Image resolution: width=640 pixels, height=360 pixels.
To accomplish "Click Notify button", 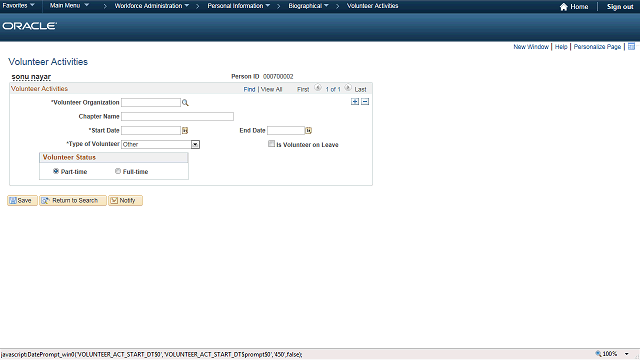I will tap(125, 200).
